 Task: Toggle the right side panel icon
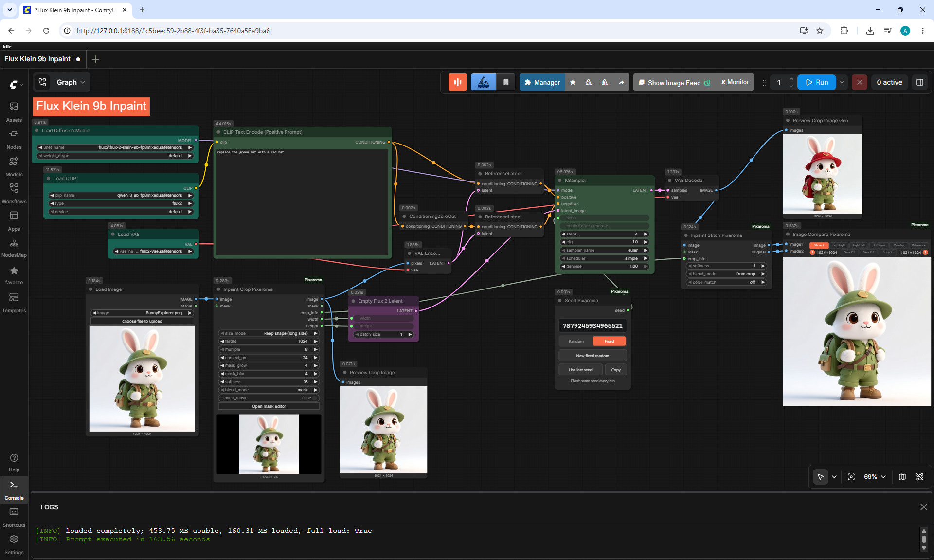pos(920,82)
